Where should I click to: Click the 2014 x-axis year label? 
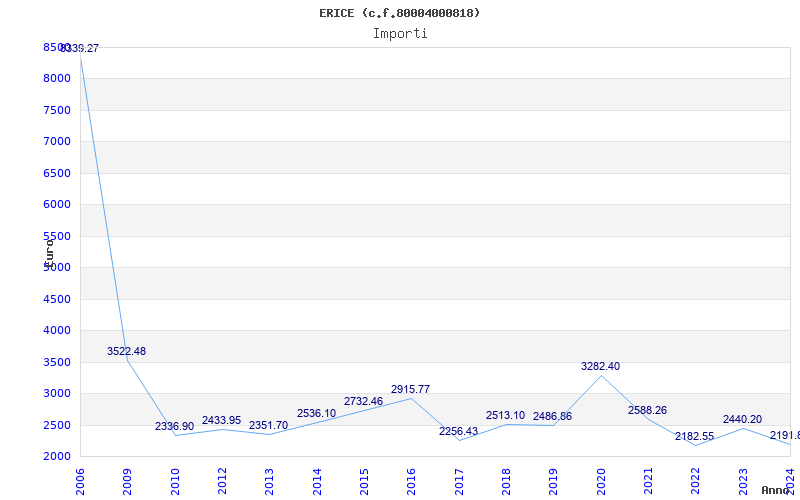316,481
